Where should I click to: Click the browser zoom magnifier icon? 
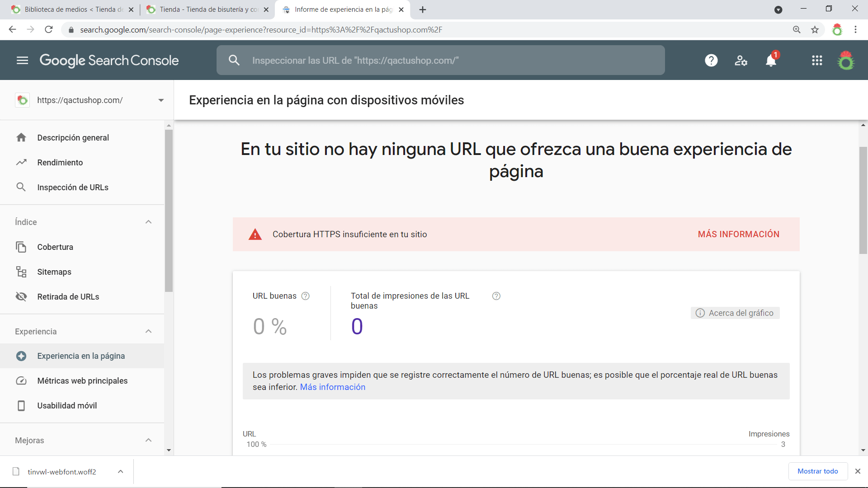pyautogui.click(x=797, y=30)
